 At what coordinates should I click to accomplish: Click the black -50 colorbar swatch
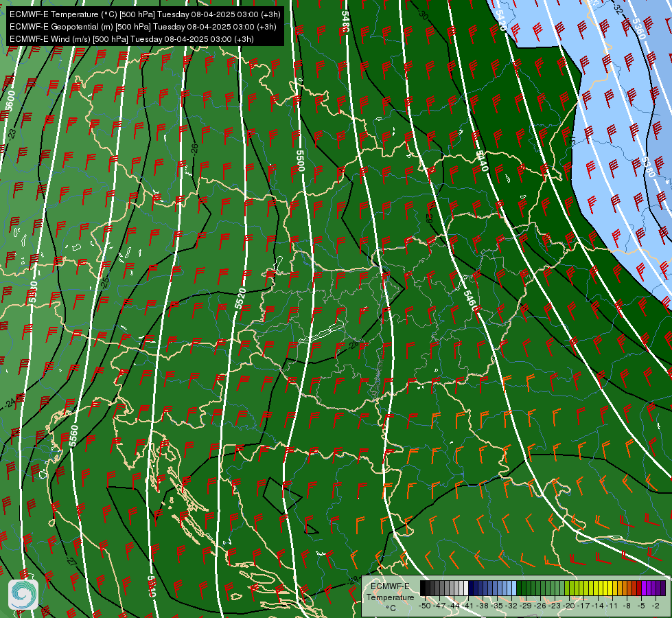[423, 588]
